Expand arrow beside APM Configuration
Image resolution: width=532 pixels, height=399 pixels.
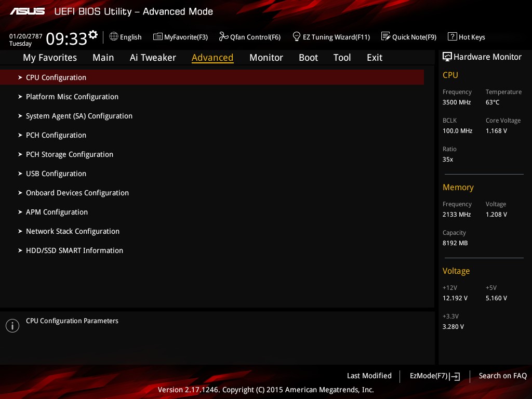point(20,212)
